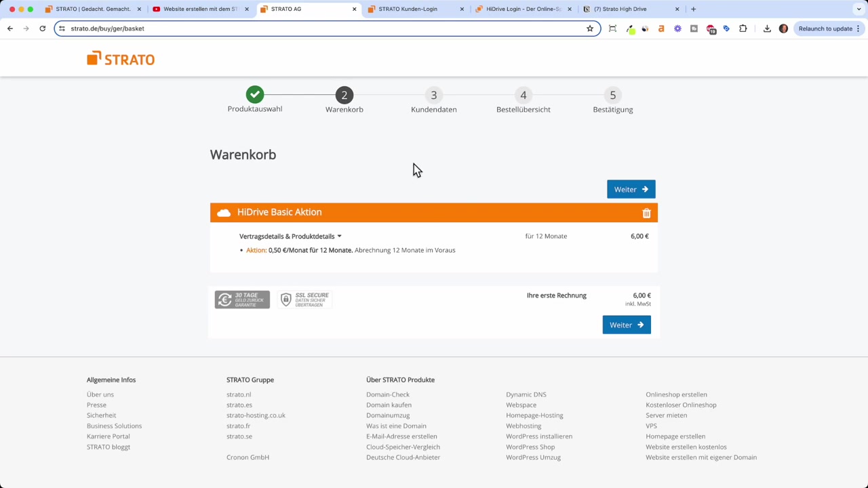The image size is (868, 488).
Task: Open browser downloads icon
Action: [x=767, y=28]
